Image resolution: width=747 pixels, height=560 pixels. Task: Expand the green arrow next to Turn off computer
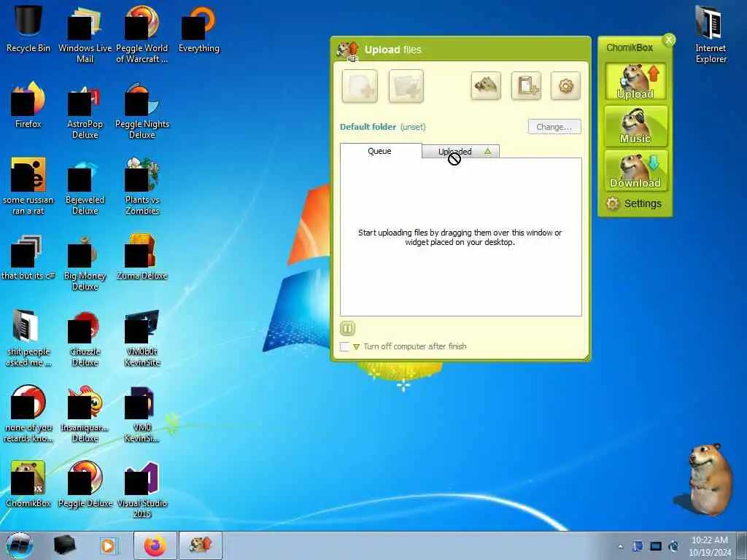click(356, 347)
